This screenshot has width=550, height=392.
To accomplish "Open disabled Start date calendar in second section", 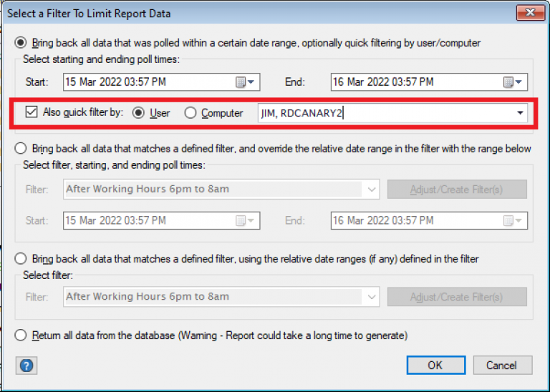I will [245, 221].
